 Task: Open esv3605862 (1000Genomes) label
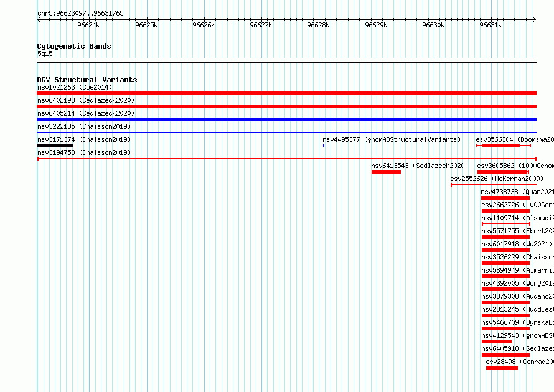coord(515,166)
